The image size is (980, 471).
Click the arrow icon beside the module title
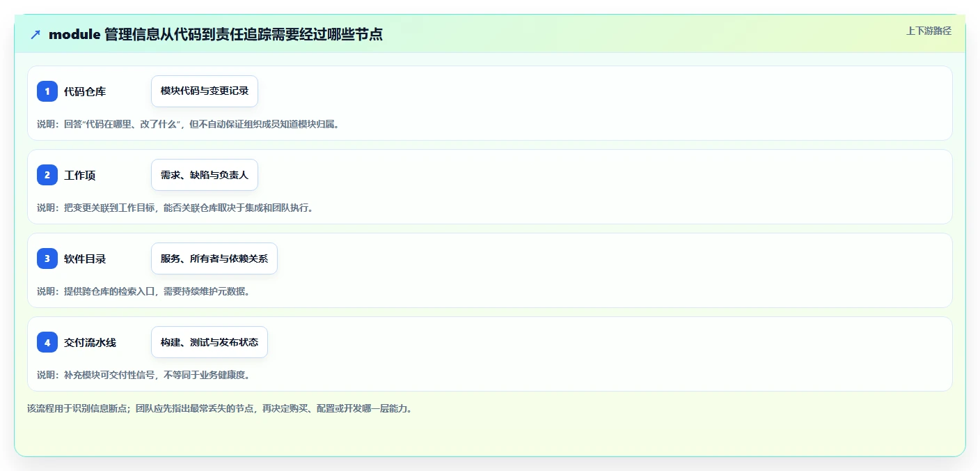click(x=35, y=34)
